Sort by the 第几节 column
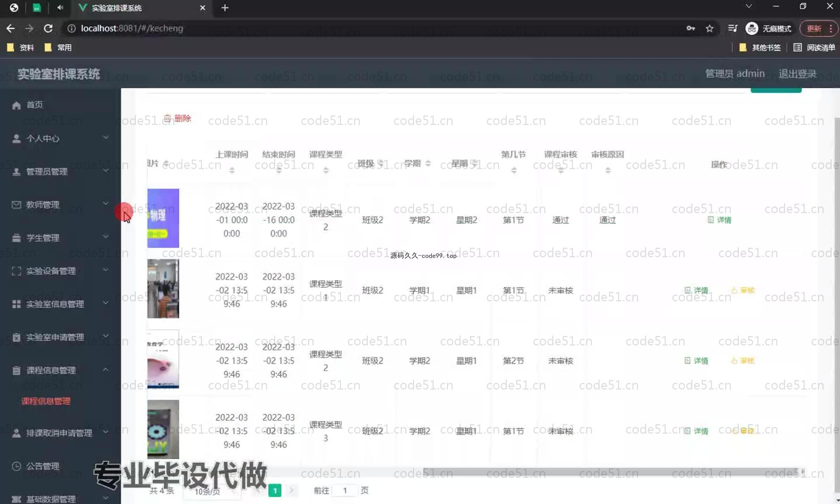Image resolution: width=840 pixels, height=504 pixels. (513, 170)
